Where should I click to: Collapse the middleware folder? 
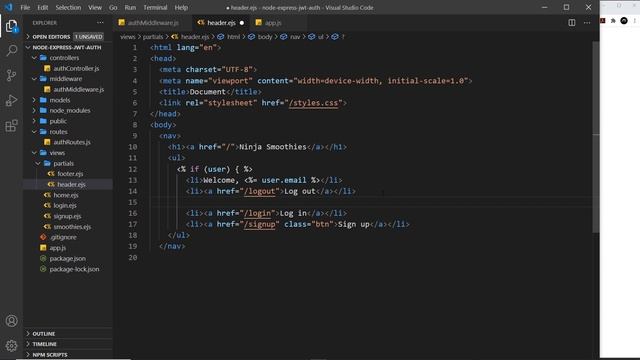65,79
